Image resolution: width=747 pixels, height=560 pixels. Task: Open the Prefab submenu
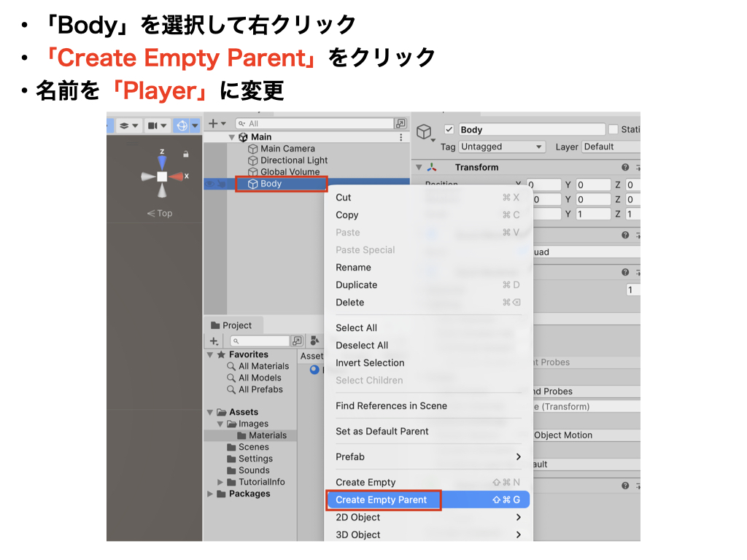click(427, 457)
